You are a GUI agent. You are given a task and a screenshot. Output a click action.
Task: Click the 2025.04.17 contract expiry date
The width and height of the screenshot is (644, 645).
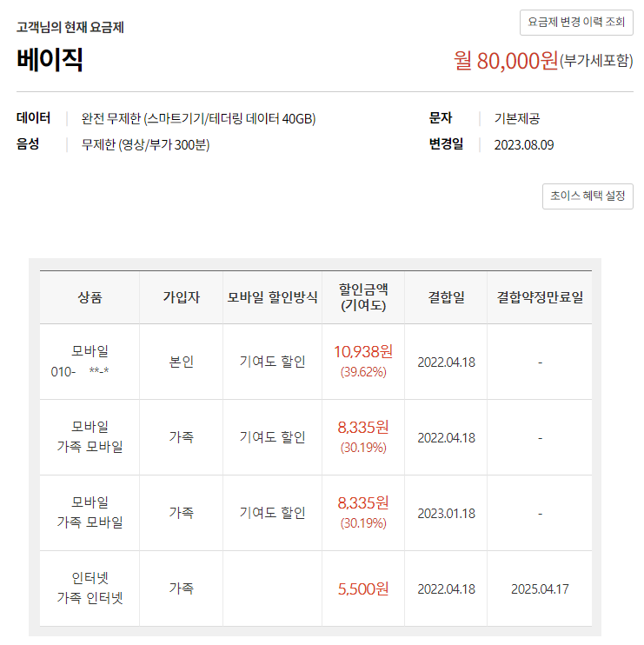pos(540,589)
